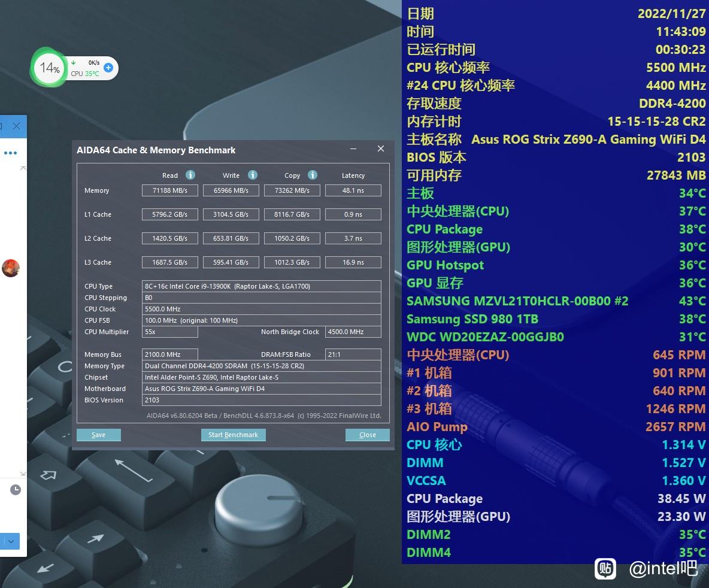Click the CPU Package 38.45 W power reading

pos(681,498)
